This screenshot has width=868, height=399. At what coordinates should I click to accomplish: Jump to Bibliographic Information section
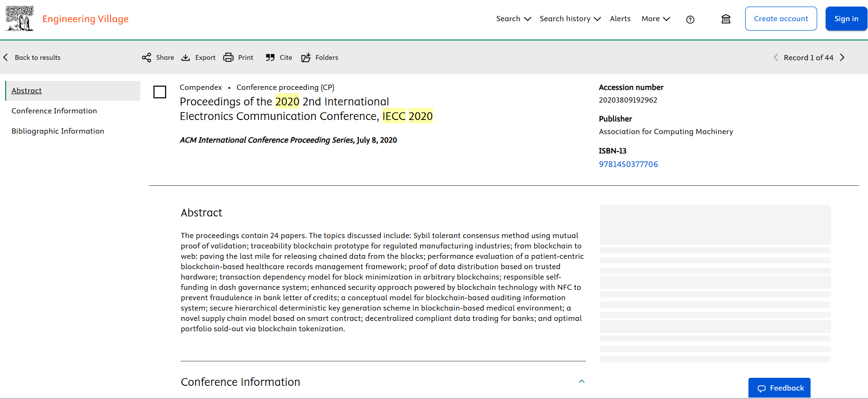(x=58, y=131)
